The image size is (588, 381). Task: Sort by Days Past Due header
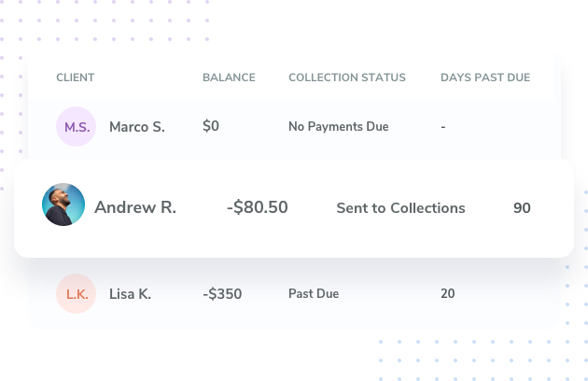(x=484, y=78)
